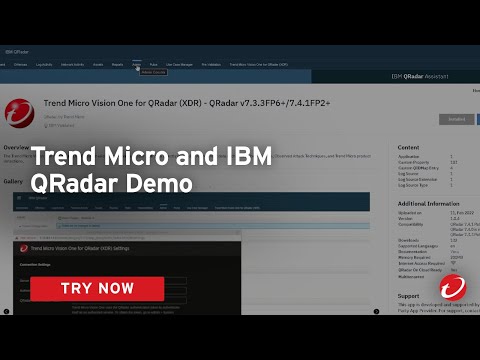Open the Offenses tab

[x=20, y=64]
